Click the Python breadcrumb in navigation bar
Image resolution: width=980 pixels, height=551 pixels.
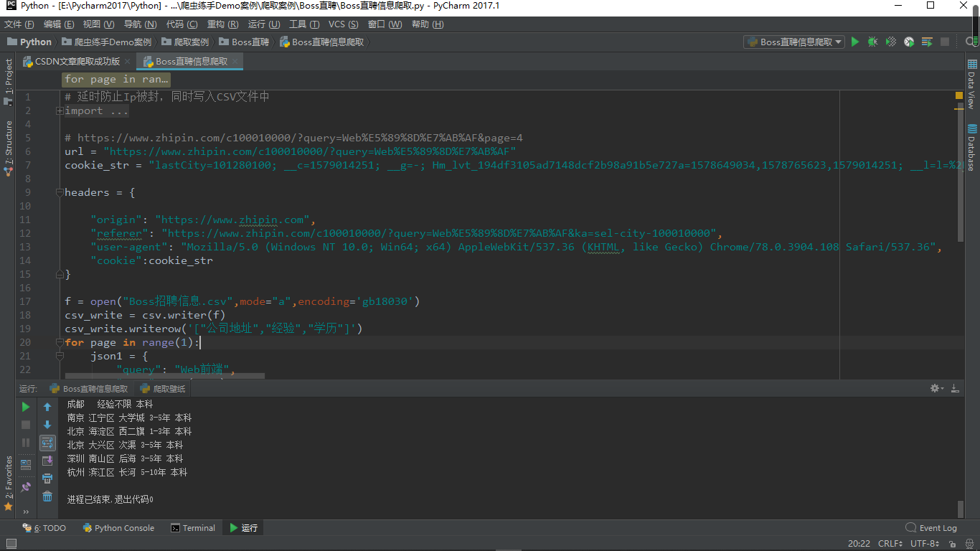coord(29,42)
